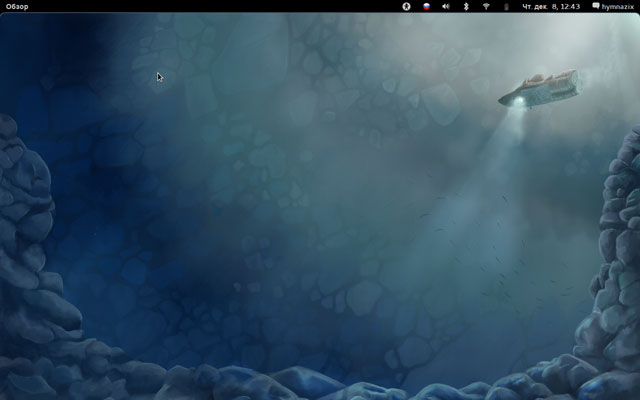Open the volume speaker icon
The height and width of the screenshot is (400, 640).
pos(446,7)
